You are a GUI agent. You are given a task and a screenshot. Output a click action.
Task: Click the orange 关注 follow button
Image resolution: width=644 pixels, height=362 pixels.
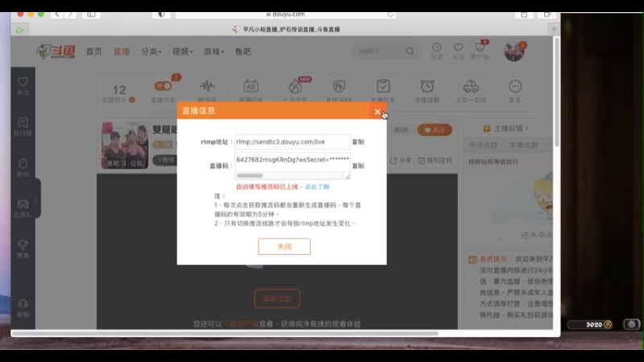click(x=435, y=130)
